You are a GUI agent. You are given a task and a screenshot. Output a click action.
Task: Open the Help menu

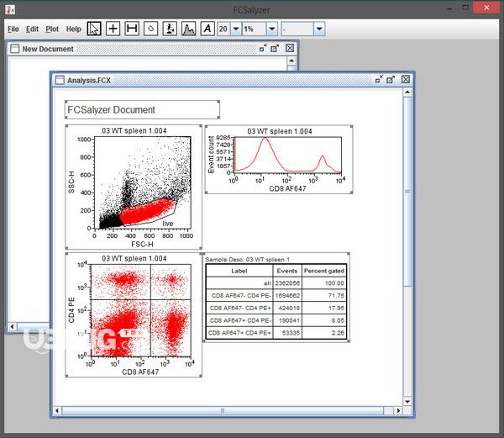[x=74, y=29]
